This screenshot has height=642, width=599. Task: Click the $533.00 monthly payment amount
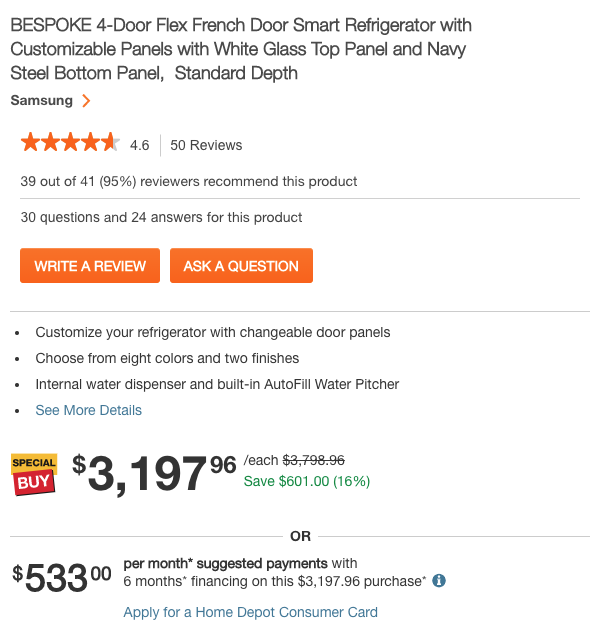62,577
